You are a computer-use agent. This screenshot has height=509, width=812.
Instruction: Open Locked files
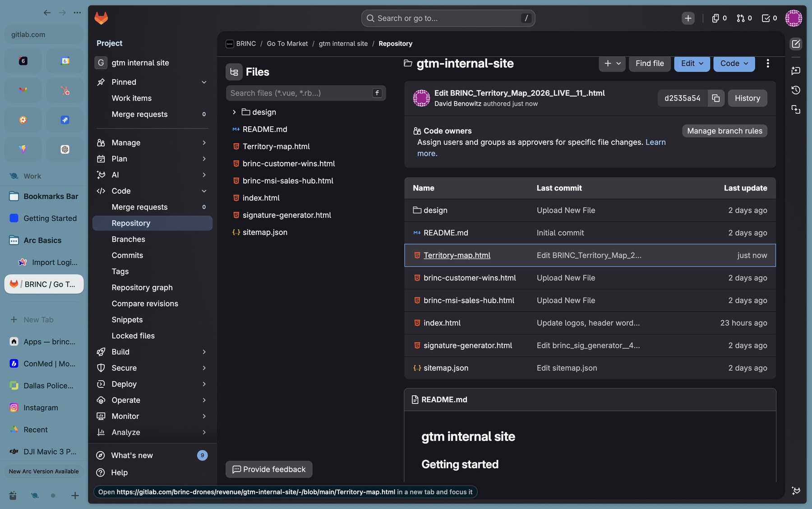[152, 336]
